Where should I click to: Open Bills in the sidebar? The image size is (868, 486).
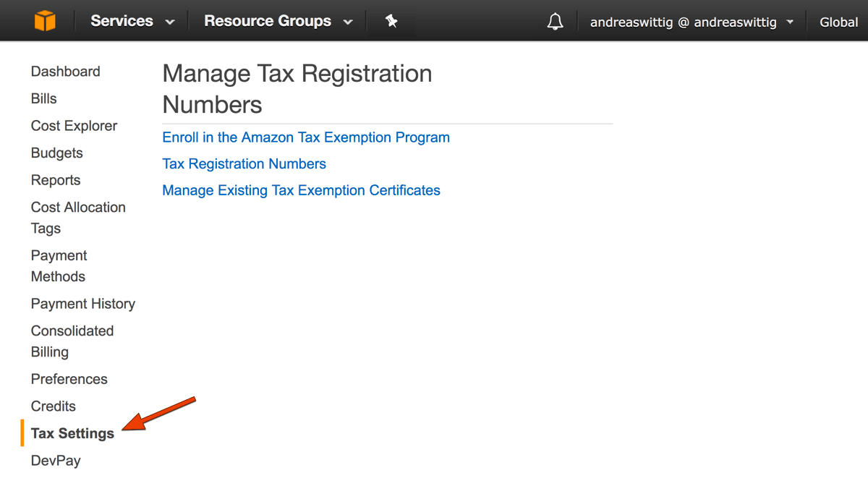(43, 98)
